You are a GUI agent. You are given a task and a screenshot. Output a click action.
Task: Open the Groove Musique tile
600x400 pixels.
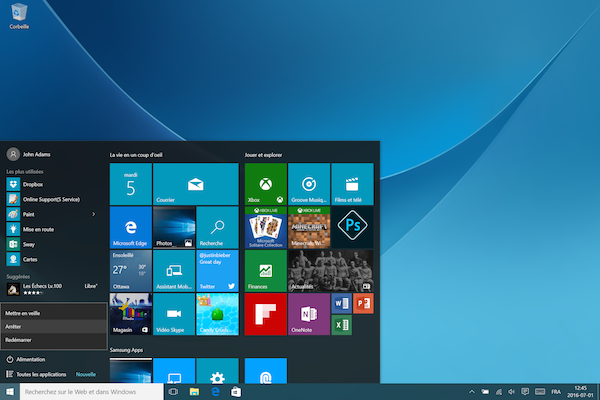pyautogui.click(x=309, y=184)
